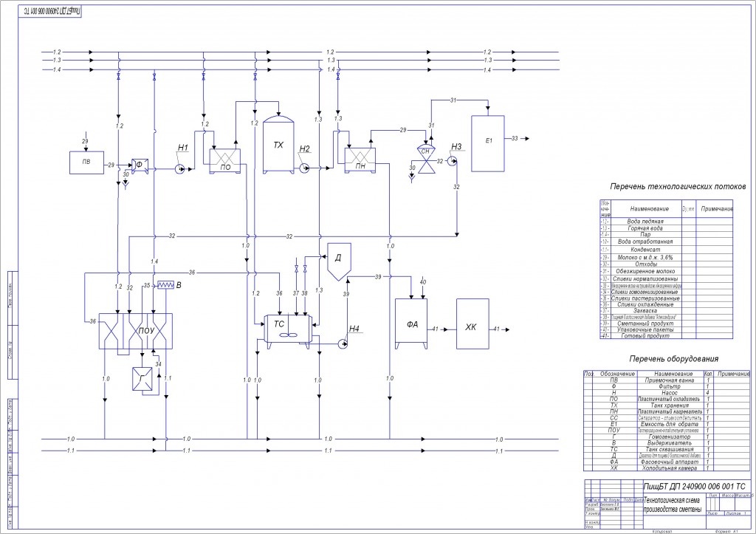
Task: Click the Ф filter symbol
Action: click(x=140, y=165)
